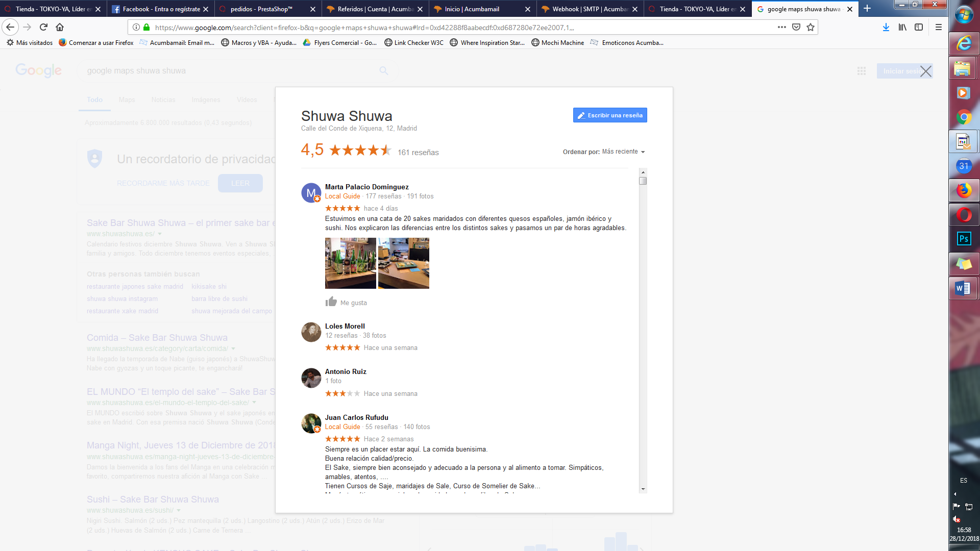Open Link Checker W3C bookmark
The image size is (980, 551).
(x=413, y=43)
